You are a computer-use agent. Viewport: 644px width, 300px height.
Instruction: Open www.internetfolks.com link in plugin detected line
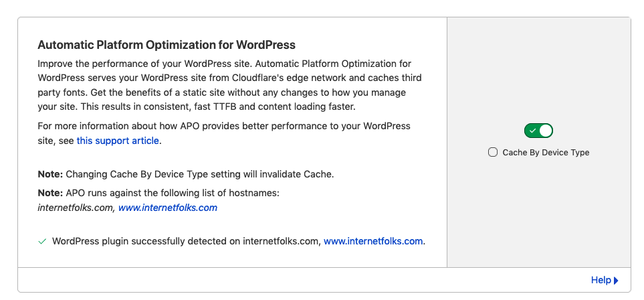pos(373,241)
